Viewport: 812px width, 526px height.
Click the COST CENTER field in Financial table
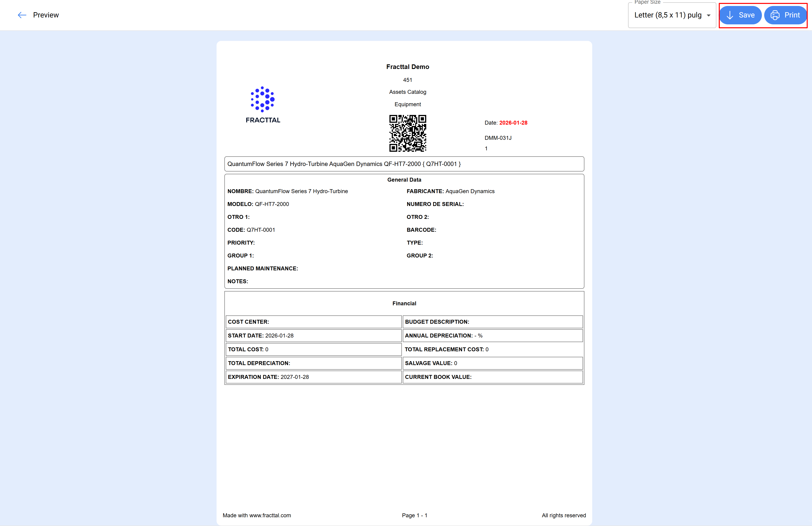point(248,322)
